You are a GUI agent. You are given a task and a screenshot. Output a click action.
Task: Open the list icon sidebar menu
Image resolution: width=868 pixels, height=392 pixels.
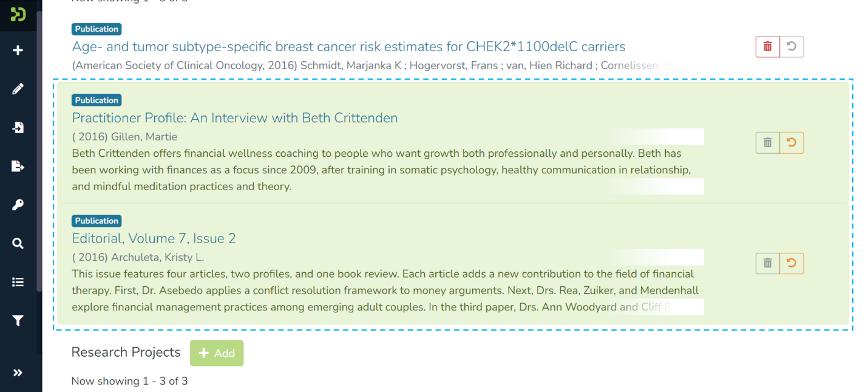18,282
